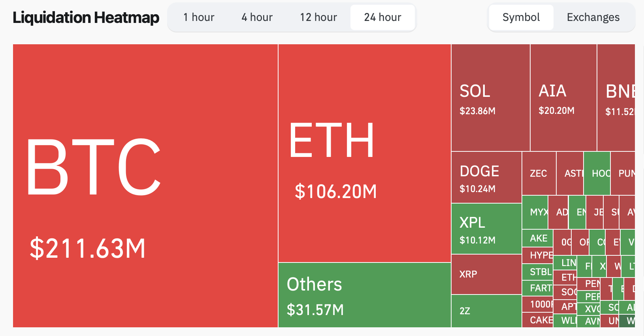Switch to the 1 hour timeframe
This screenshot has height=336, width=644.
[x=199, y=17]
